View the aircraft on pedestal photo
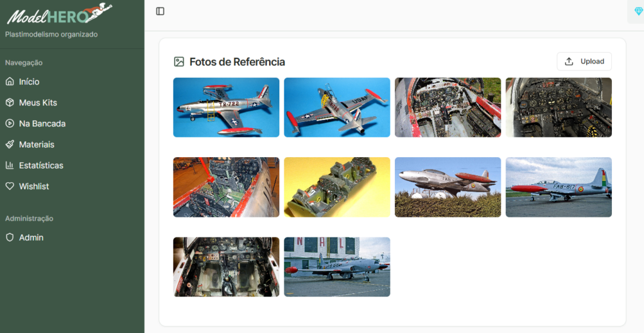The width and height of the screenshot is (644, 333). click(x=448, y=187)
